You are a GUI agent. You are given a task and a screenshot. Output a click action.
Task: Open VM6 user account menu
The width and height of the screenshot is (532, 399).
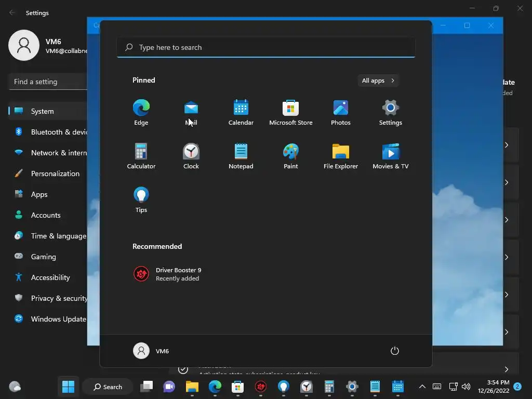pos(151,351)
